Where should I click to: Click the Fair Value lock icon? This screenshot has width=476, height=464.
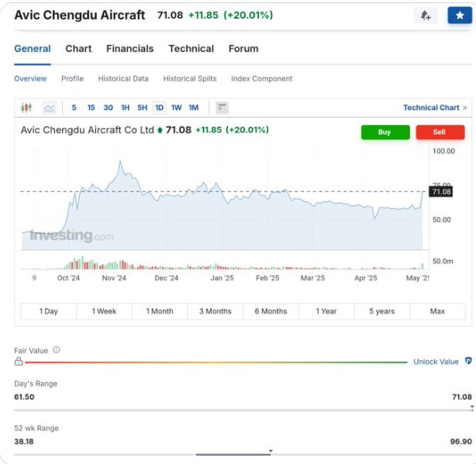pos(19,362)
